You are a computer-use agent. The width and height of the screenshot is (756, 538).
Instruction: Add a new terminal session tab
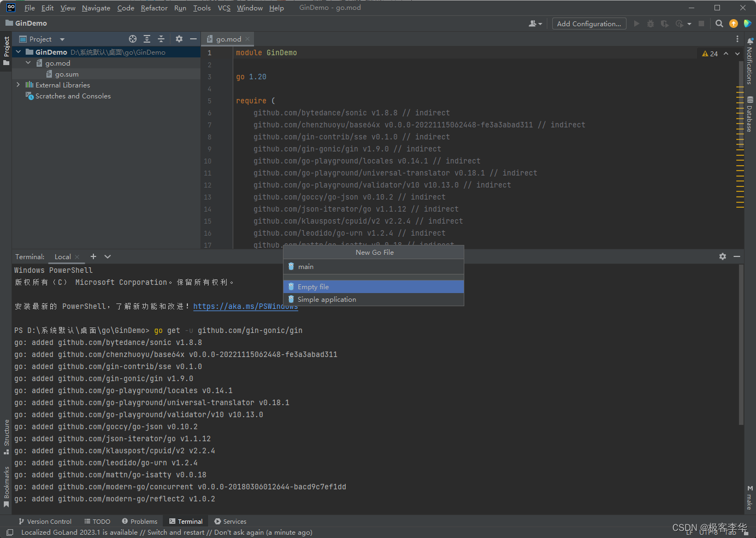[93, 256]
